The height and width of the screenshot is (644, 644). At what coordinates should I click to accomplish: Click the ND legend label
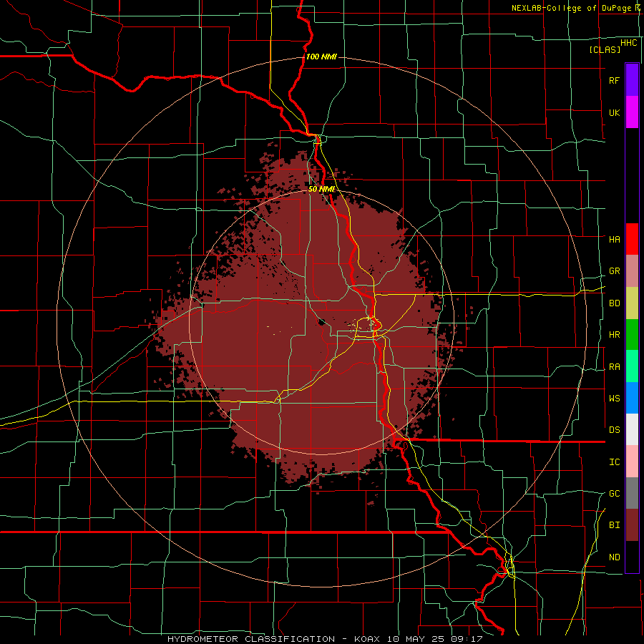(614, 557)
